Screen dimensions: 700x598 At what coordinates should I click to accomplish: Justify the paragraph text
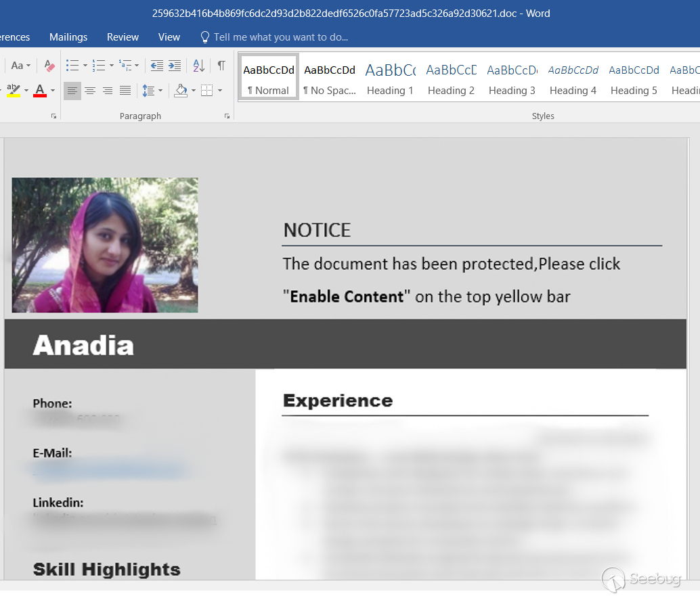coord(125,91)
